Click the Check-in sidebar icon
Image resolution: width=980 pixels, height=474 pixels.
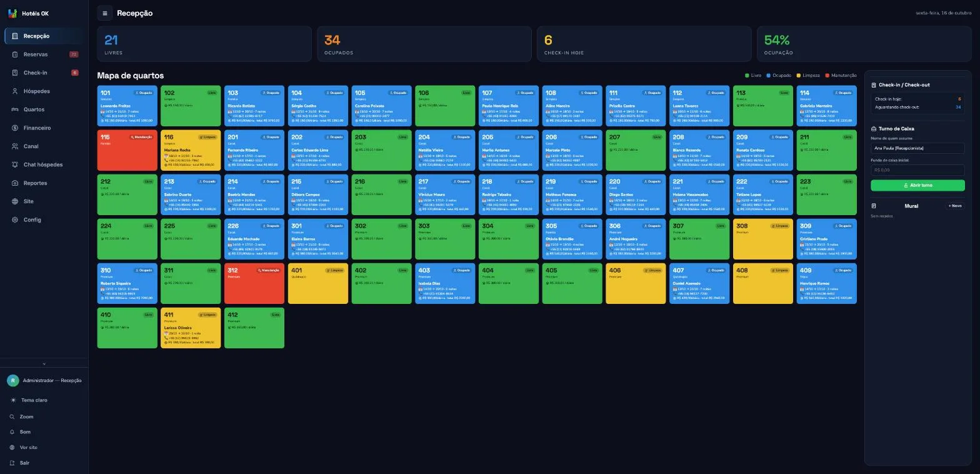point(15,73)
